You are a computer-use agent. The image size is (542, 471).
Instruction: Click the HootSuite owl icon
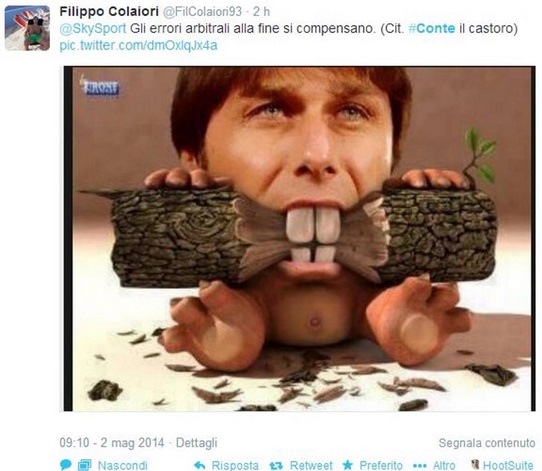point(475,464)
